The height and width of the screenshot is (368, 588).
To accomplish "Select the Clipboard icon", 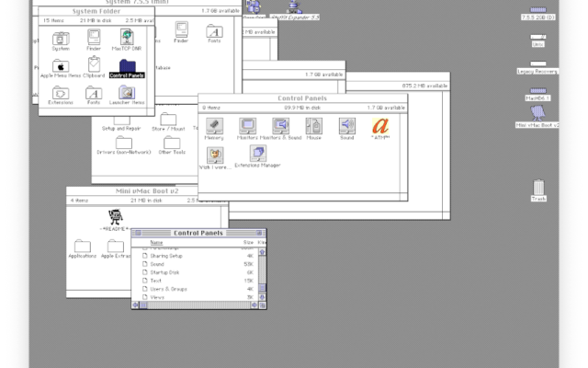I will (94, 64).
